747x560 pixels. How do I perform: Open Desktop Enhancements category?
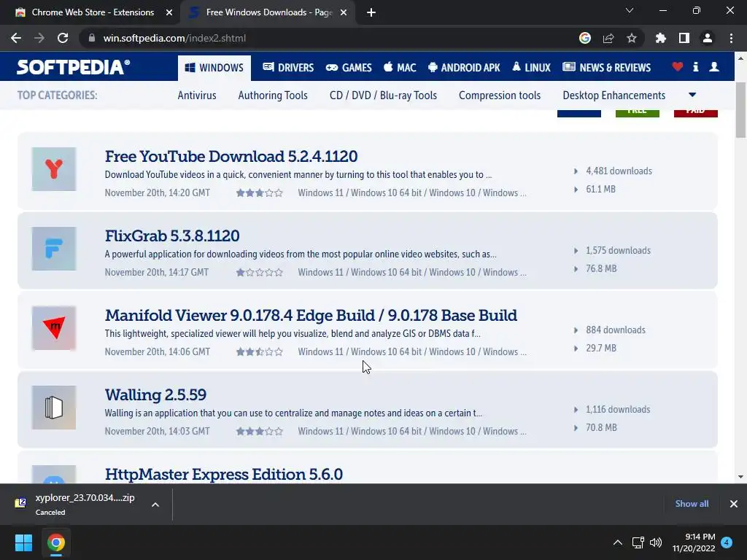[614, 96]
